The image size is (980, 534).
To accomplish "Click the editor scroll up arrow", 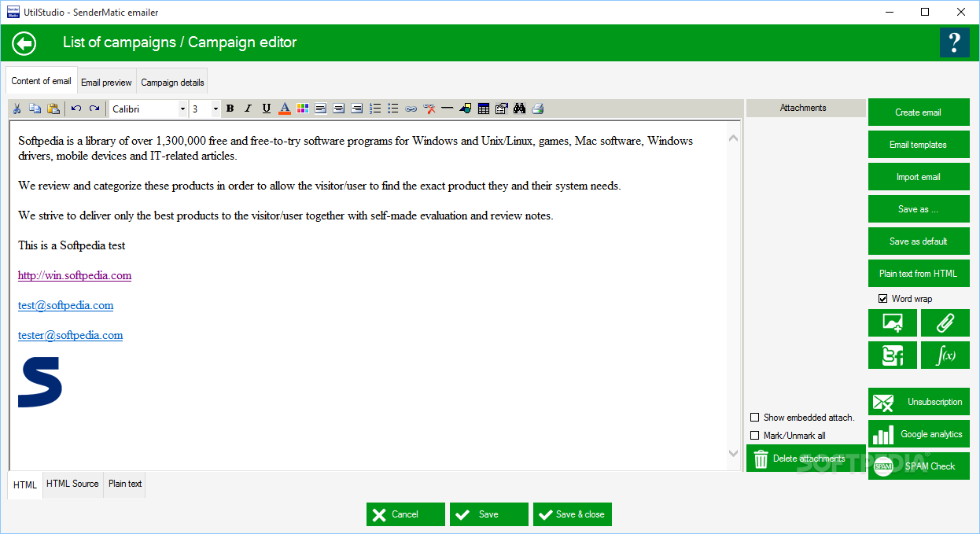I will pyautogui.click(x=733, y=138).
